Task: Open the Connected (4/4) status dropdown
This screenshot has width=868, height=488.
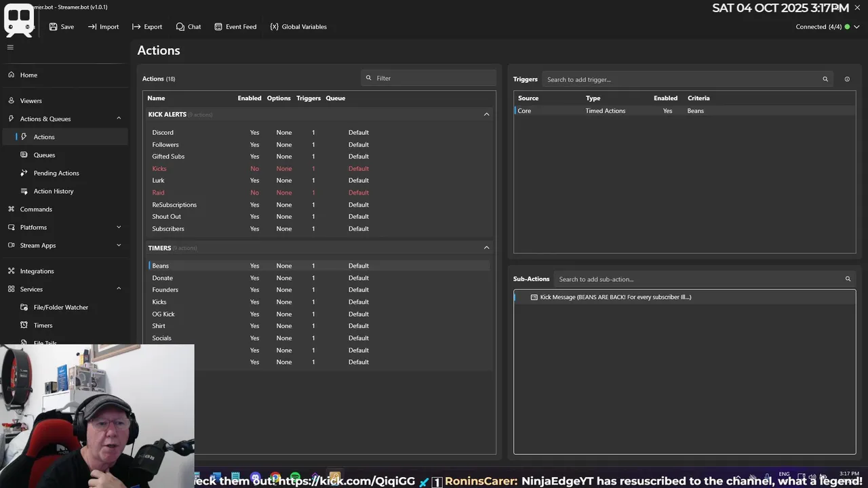Action: coord(827,26)
